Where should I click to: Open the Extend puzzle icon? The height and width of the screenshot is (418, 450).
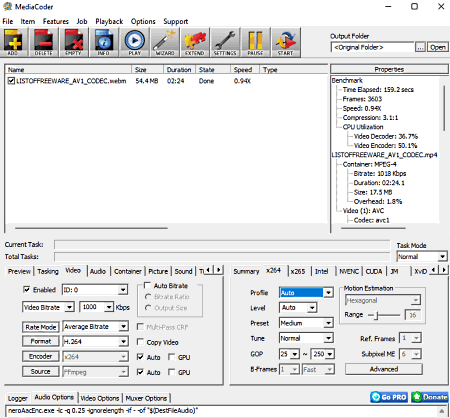pyautogui.click(x=195, y=43)
